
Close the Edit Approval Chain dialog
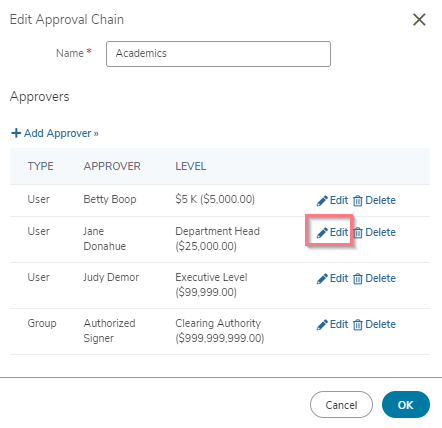(419, 20)
